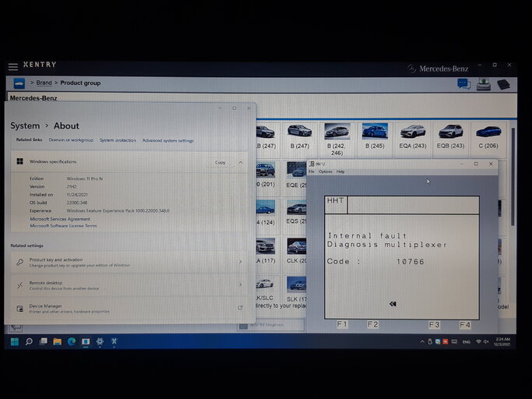Open Task View from the taskbar
The image size is (532, 399).
click(x=44, y=341)
